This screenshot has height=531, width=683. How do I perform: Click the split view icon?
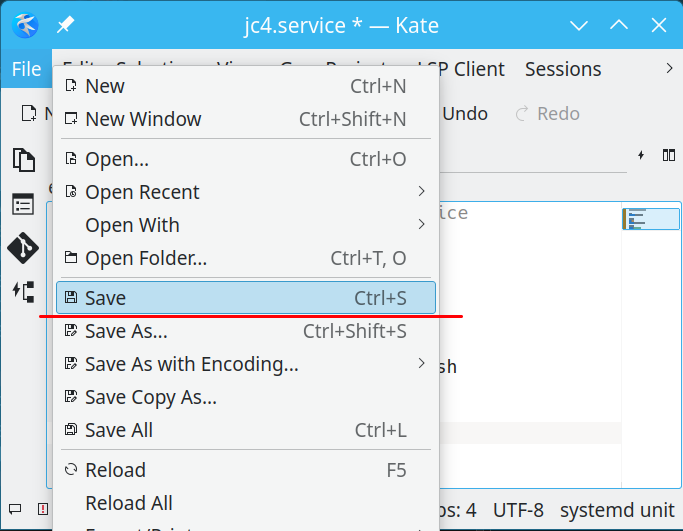[668, 156]
